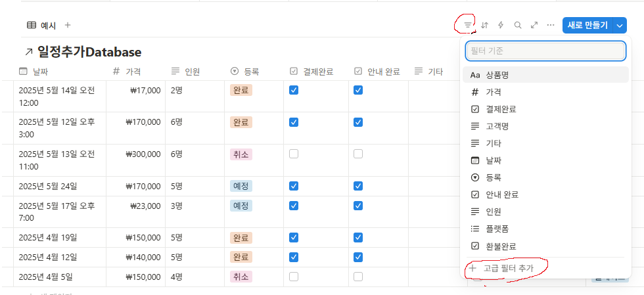The image size is (644, 295).
Task: Select the ₩300,000 price cell
Action: pos(136,160)
